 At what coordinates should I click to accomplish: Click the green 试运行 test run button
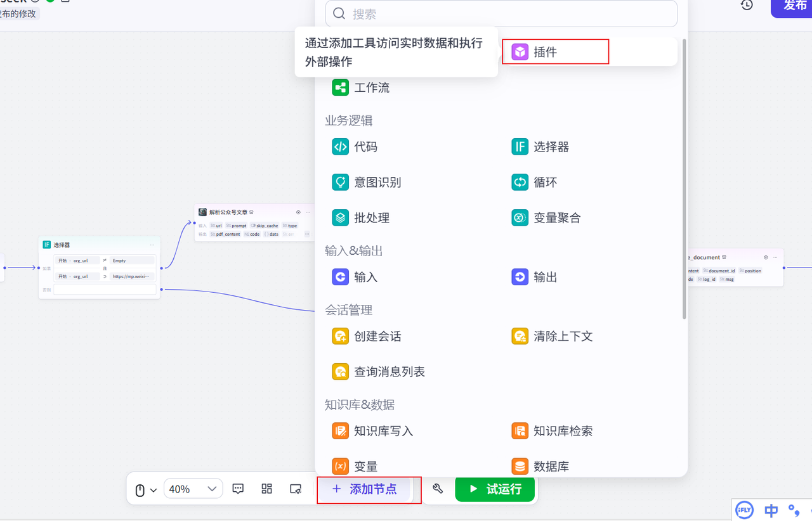495,489
